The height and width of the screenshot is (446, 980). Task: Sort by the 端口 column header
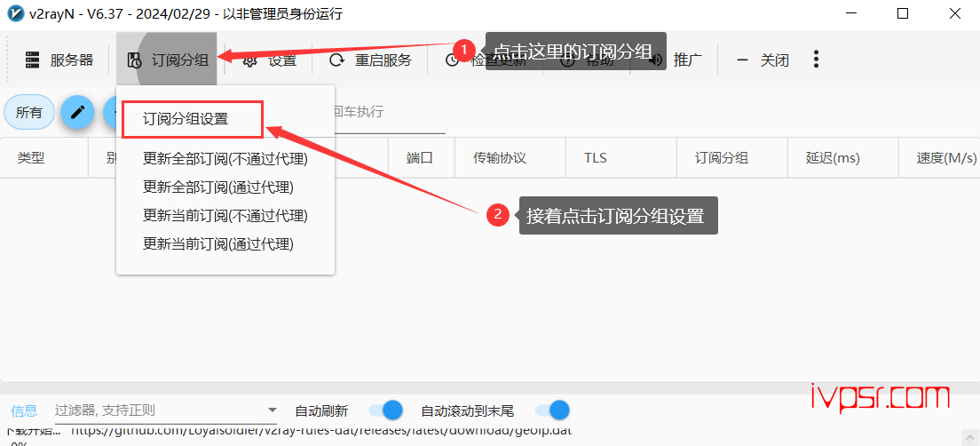coord(422,157)
